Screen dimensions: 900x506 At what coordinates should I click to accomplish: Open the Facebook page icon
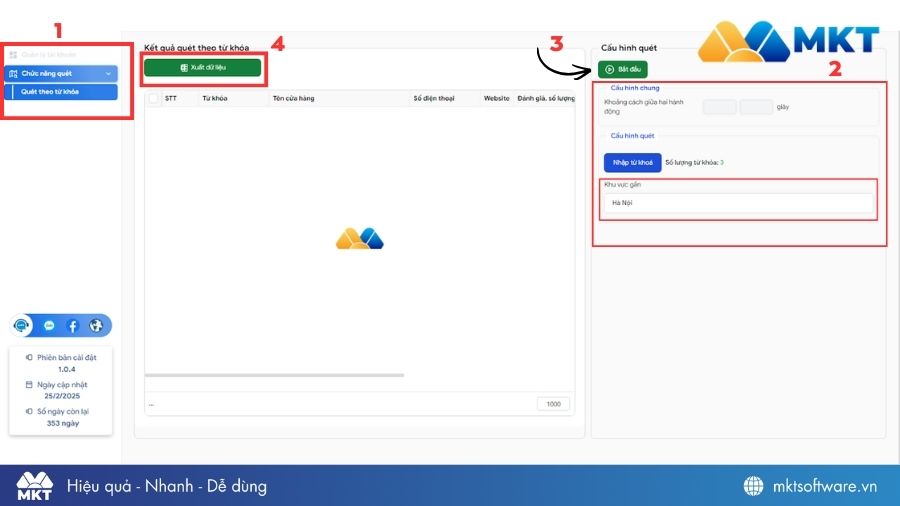click(x=73, y=326)
